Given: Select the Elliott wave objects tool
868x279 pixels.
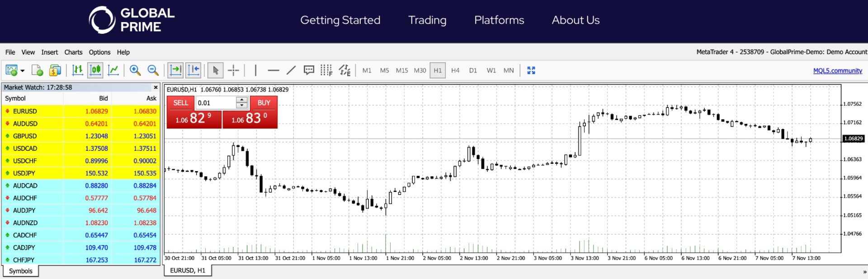Looking at the screenshot, I should click(344, 70).
